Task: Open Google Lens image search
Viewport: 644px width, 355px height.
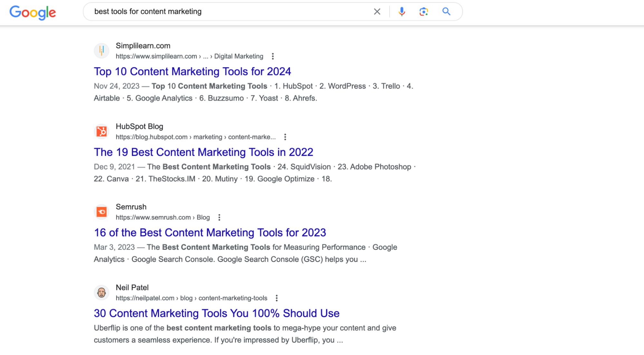Action: [x=424, y=12]
